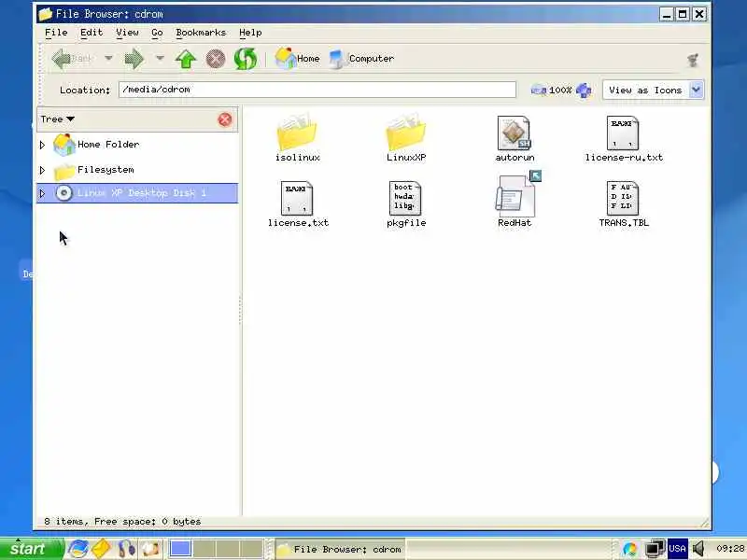
Task: Launch the web browser from taskbar
Action: pos(78,549)
